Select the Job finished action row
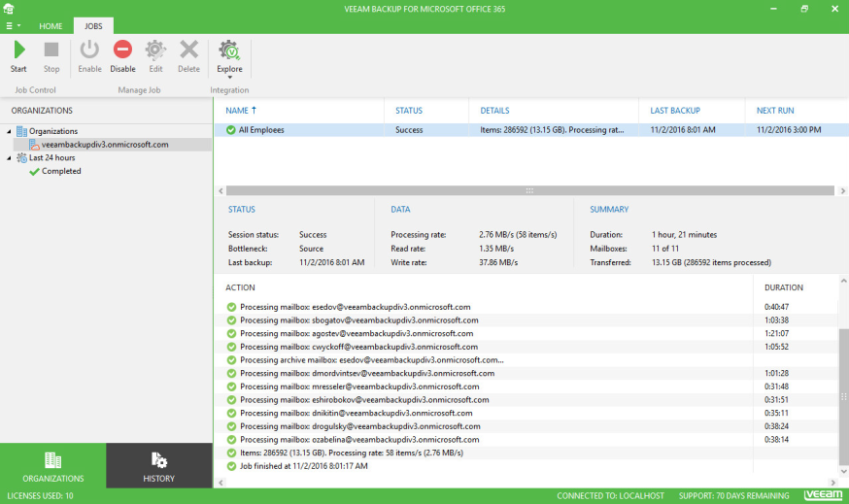The height and width of the screenshot is (504, 849). coord(526,466)
